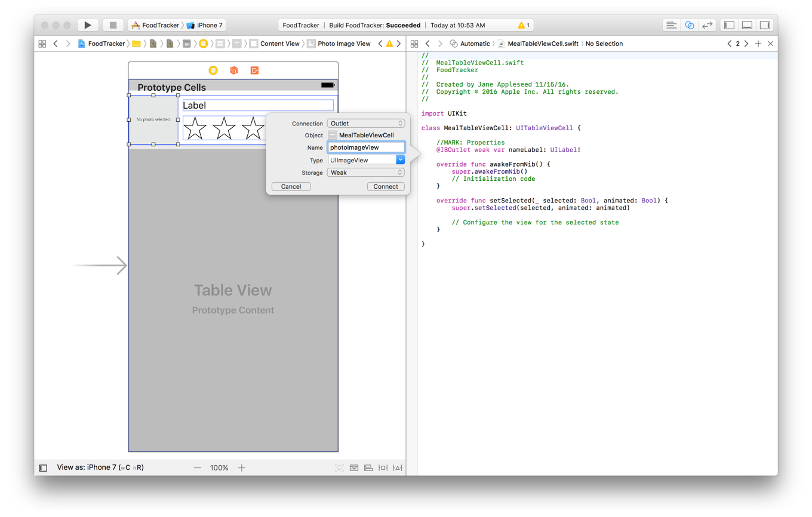
Task: Switch to the Assistant editor
Action: click(690, 25)
